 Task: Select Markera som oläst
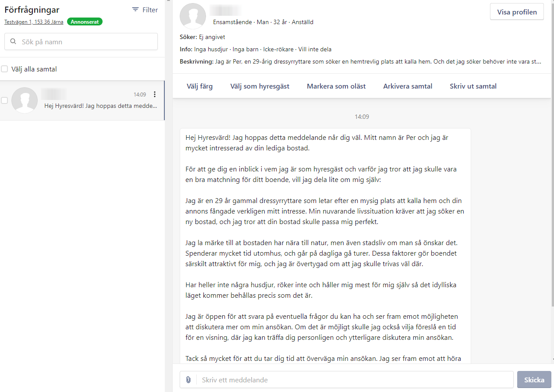(336, 86)
